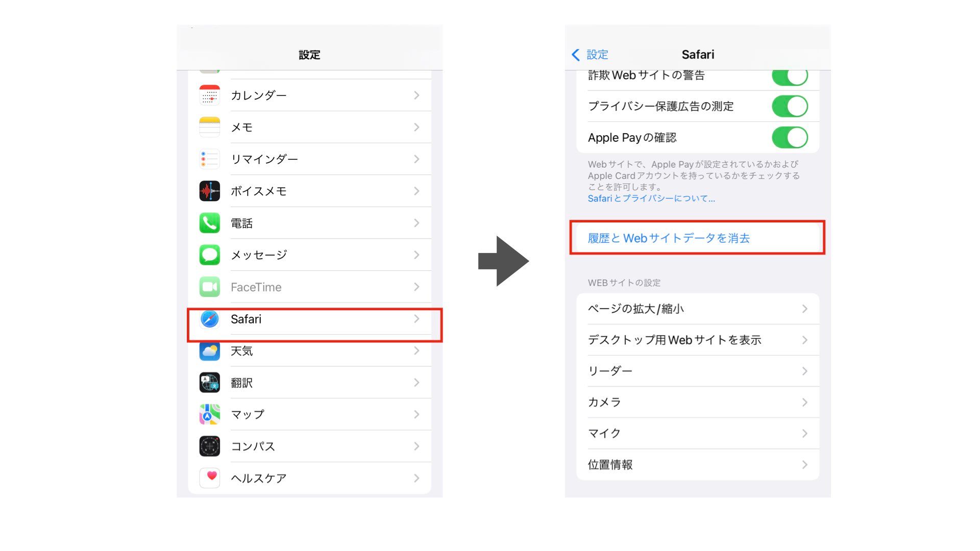The image size is (980, 551).
Task: Expand the ページの拡大/縮小 row chevron
Action: tap(804, 309)
